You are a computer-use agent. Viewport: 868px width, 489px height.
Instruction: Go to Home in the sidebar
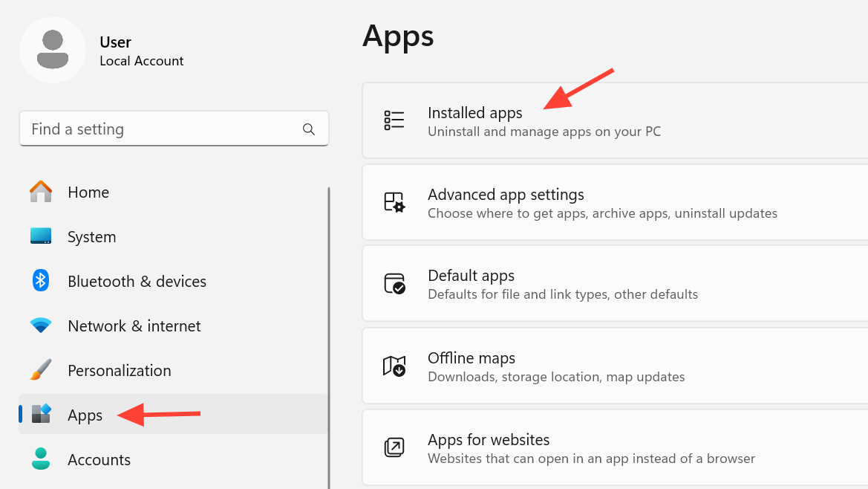point(88,192)
